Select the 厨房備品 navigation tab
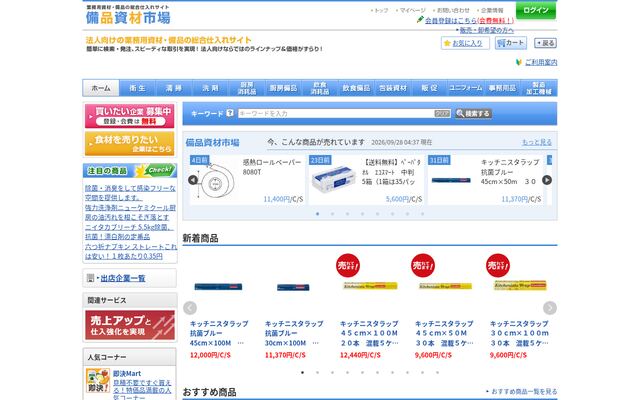This screenshot has width=640, height=400. point(283,88)
